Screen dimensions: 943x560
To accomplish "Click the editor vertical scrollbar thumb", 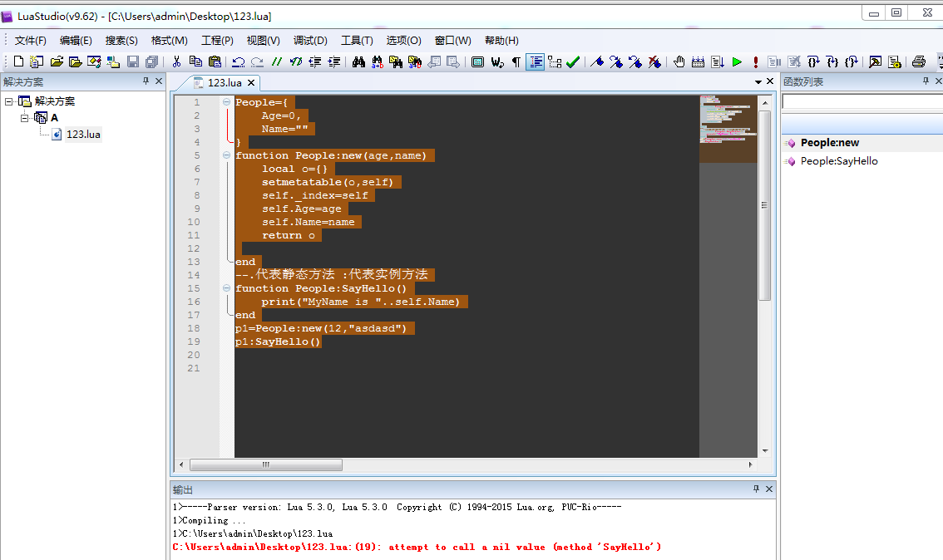I will click(x=765, y=205).
